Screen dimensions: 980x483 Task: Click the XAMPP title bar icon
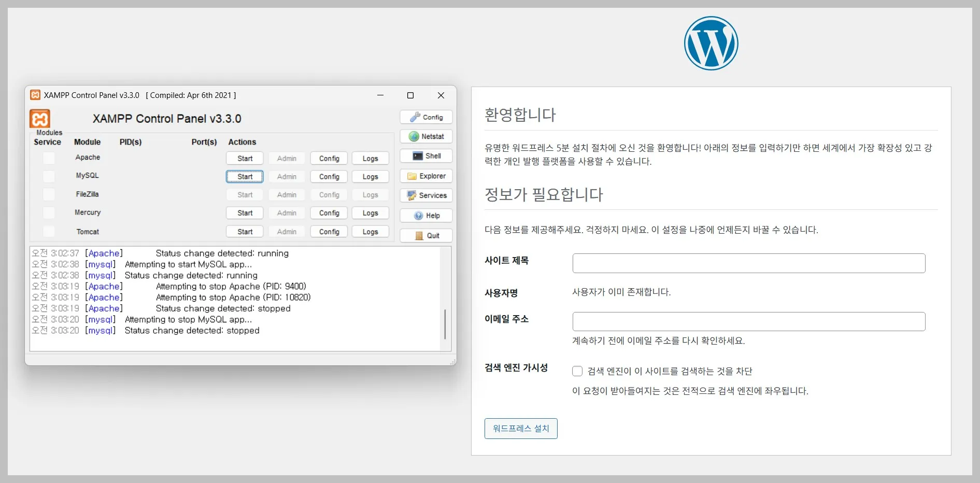pyautogui.click(x=35, y=95)
